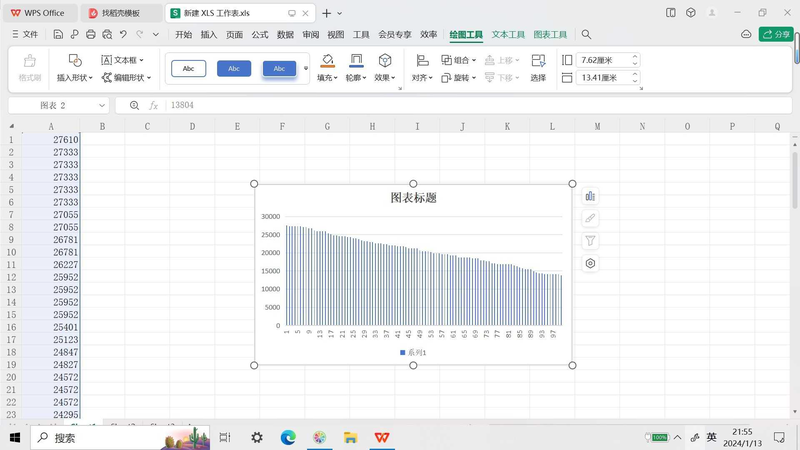This screenshot has width=800, height=450.
Task: Click the chart style brush icon
Action: click(590, 218)
